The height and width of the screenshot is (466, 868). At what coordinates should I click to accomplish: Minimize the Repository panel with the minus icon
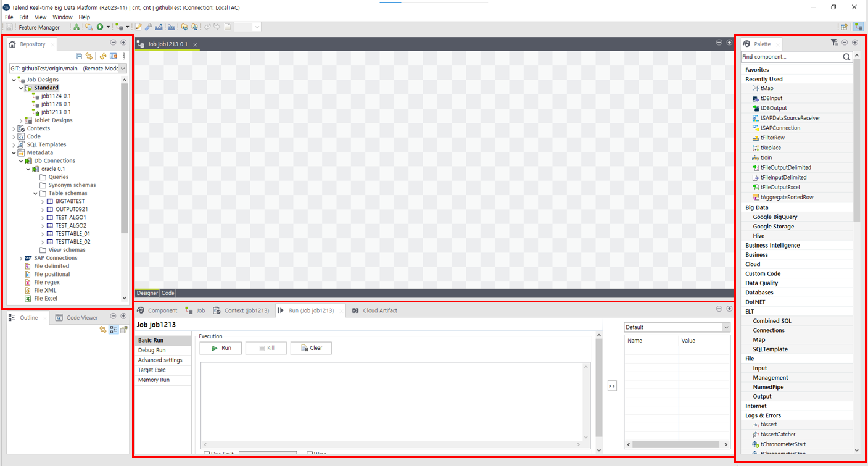(113, 43)
